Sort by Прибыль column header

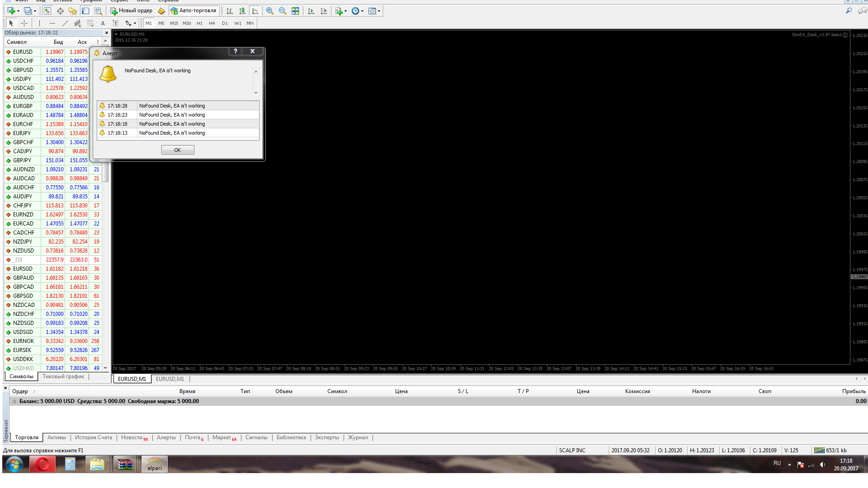(854, 391)
